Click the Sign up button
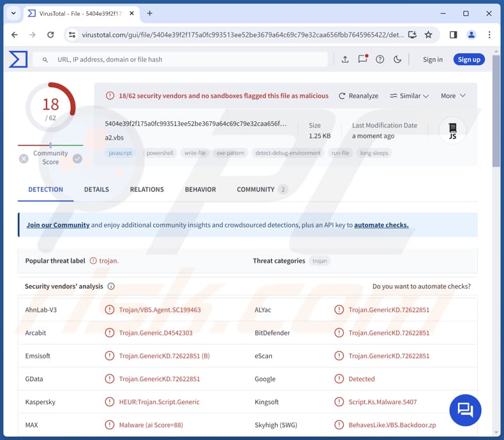The height and width of the screenshot is (440, 504). (x=469, y=59)
